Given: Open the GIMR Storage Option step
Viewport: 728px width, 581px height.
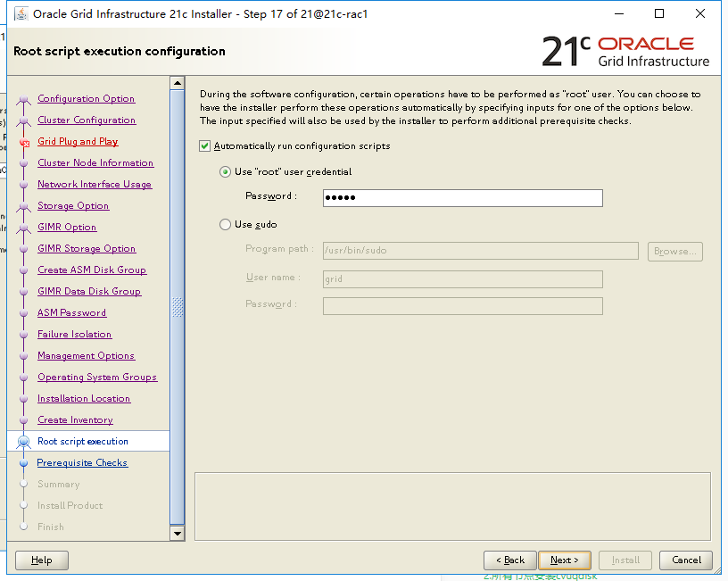Looking at the screenshot, I should (x=87, y=248).
